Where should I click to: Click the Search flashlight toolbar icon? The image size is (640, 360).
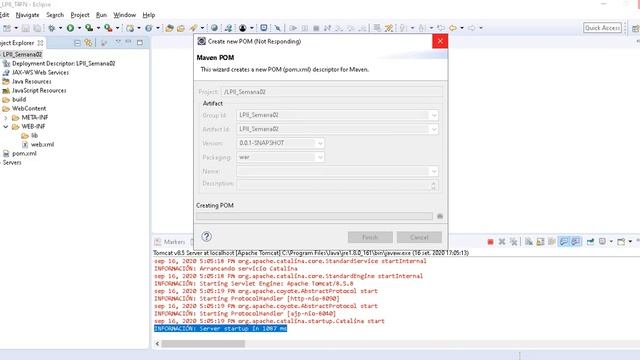pos(193,28)
